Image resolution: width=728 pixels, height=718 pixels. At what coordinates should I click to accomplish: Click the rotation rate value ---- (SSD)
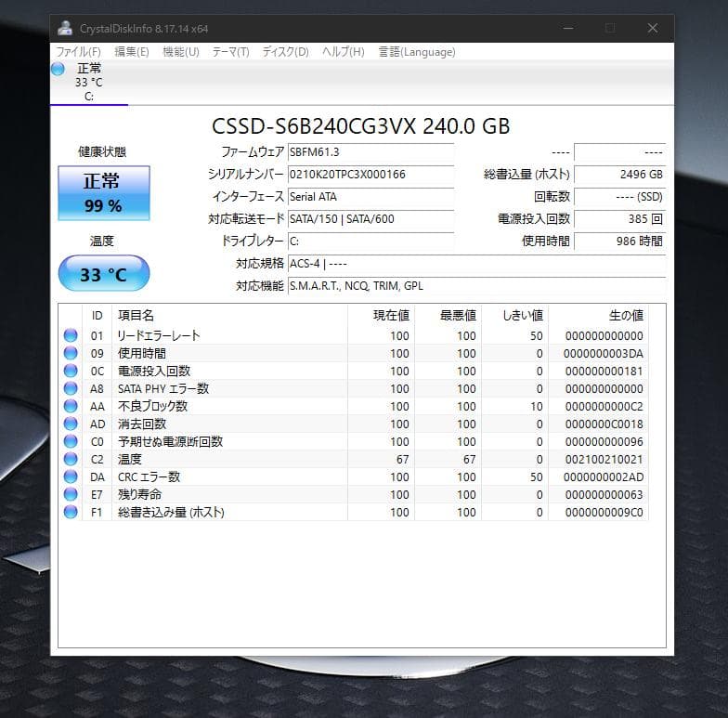(x=620, y=197)
